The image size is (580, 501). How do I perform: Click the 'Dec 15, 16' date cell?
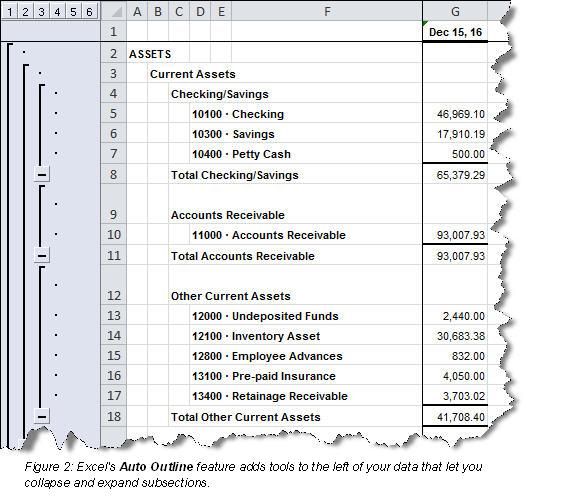[x=455, y=32]
